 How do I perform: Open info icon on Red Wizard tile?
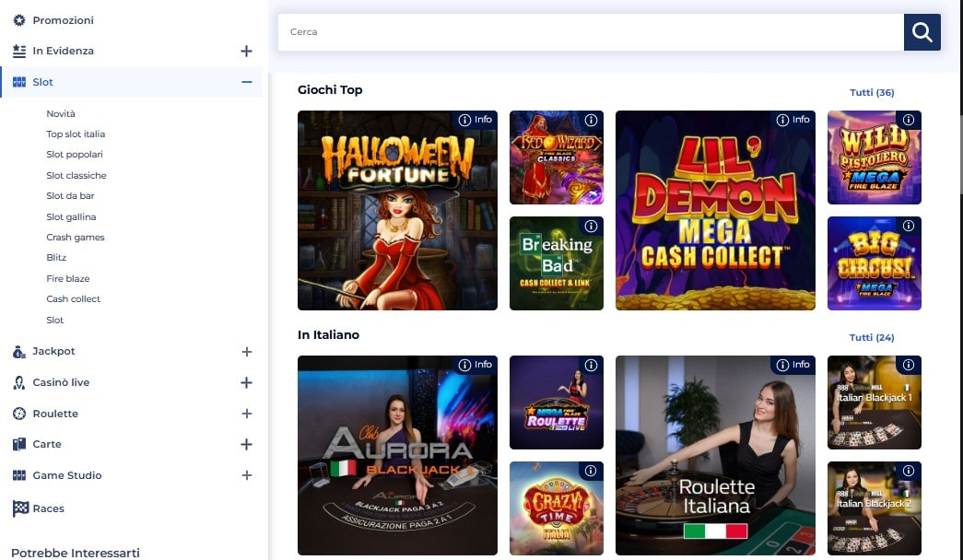click(591, 121)
